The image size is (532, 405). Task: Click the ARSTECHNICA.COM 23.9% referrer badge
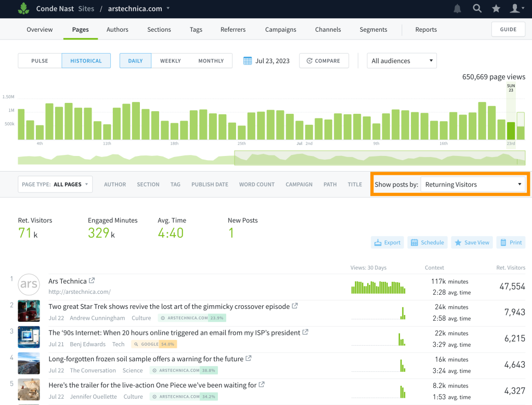click(192, 318)
